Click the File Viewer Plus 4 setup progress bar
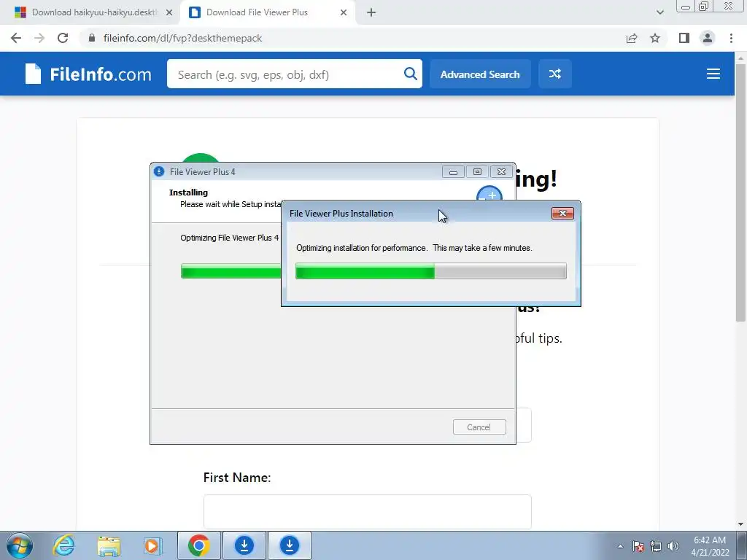This screenshot has width=747, height=560. click(231, 271)
